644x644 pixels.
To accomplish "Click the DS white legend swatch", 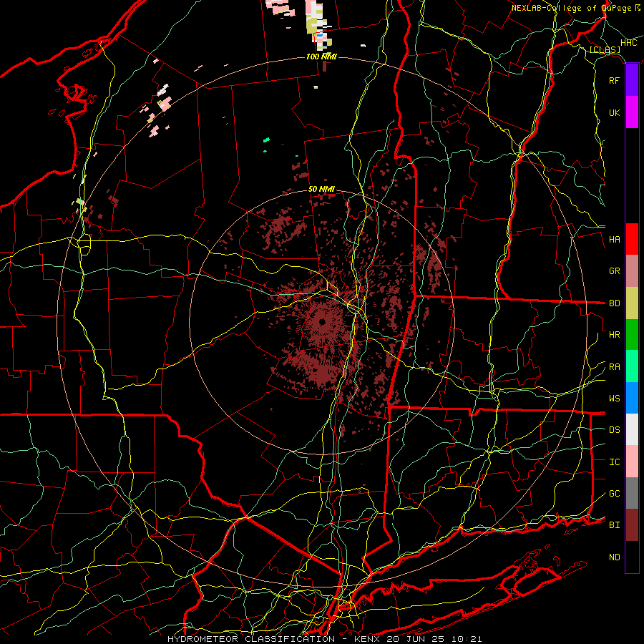I will click(632, 429).
